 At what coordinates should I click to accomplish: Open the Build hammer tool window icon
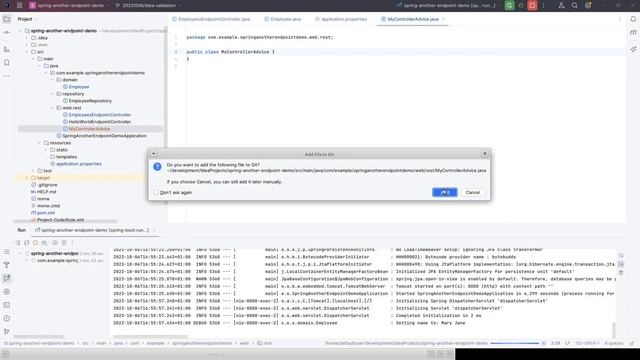coord(7,265)
